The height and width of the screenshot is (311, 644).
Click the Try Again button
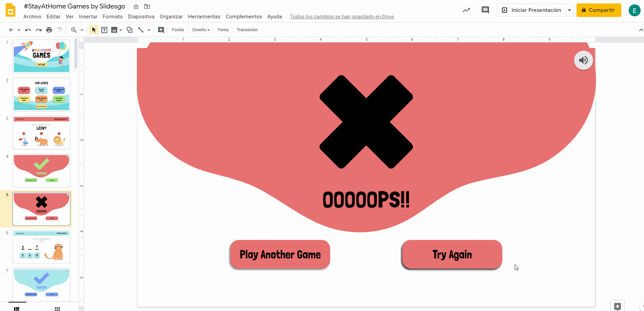click(x=452, y=255)
